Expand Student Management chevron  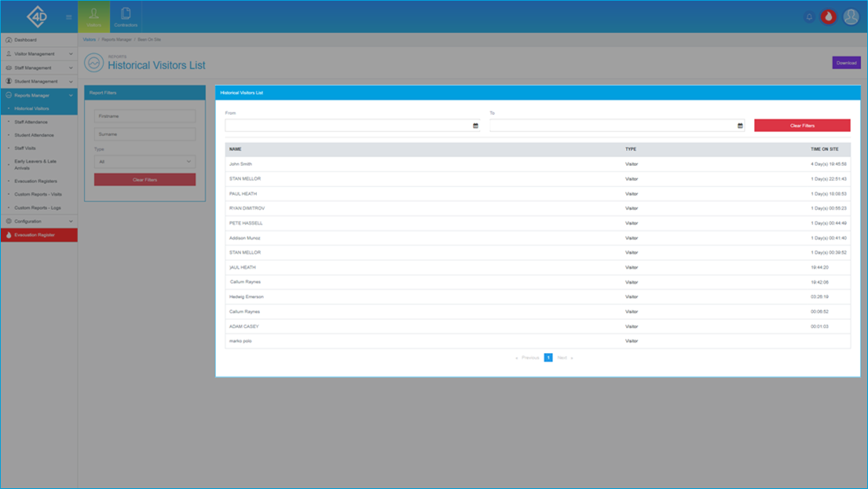(x=71, y=82)
